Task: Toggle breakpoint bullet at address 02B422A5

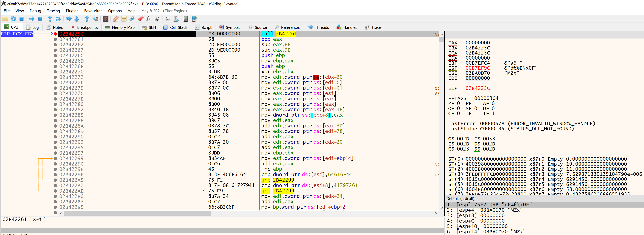Action: pyautogui.click(x=55, y=180)
